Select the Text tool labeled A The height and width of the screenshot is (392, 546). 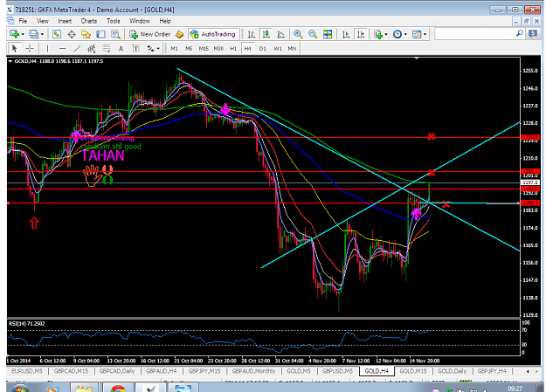click(x=121, y=48)
